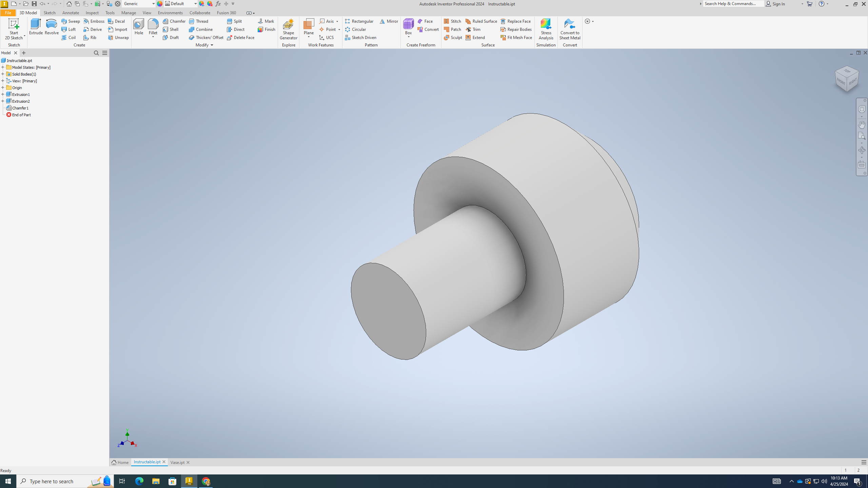The image size is (868, 488).
Task: Open Microsoft Edge from taskbar
Action: 139,481
